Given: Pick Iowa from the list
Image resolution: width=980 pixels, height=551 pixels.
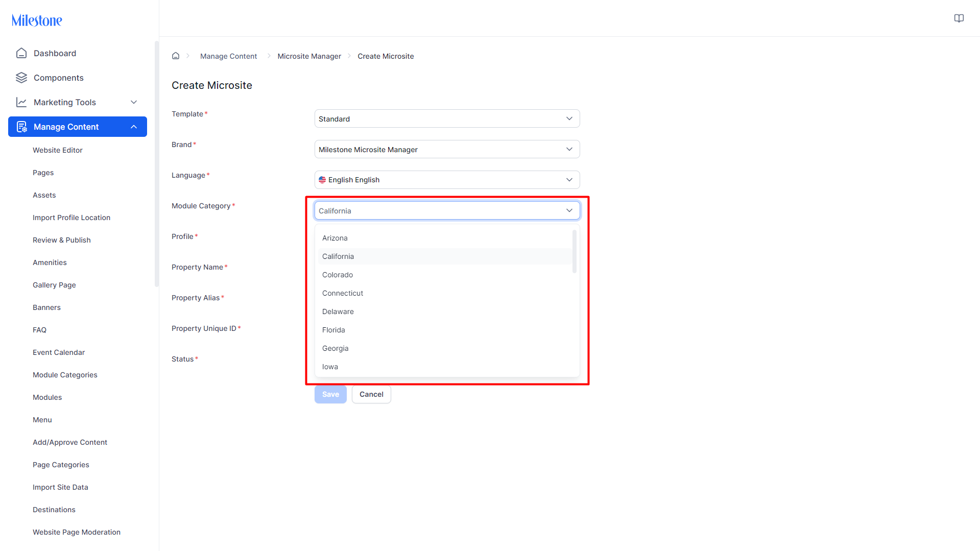Looking at the screenshot, I should (444, 367).
